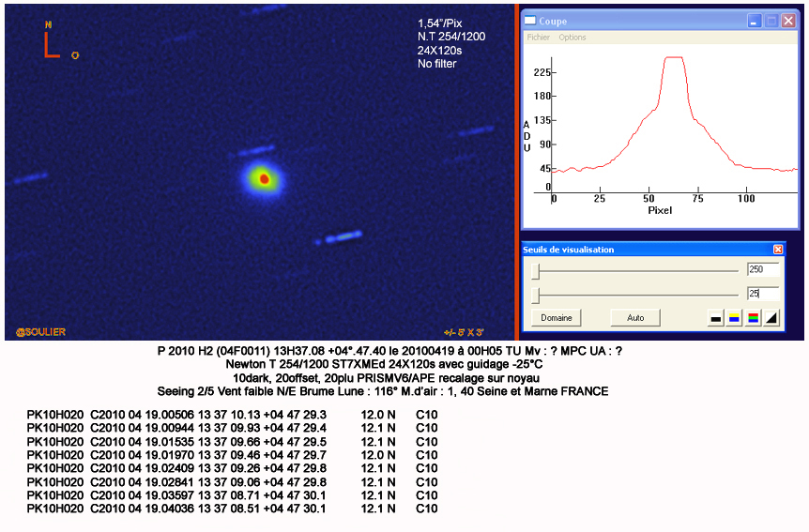Minimize the Coupe window

pyautogui.click(x=754, y=21)
